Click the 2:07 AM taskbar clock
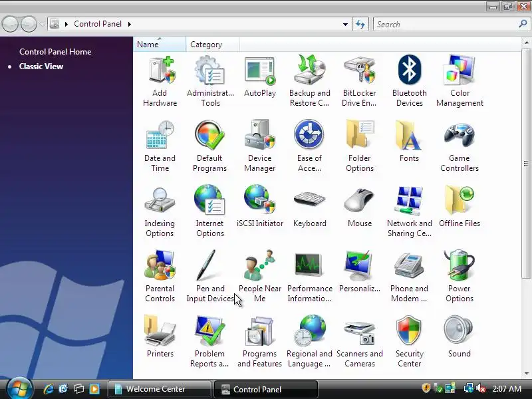Viewport: 532px width, 399px height. [507, 389]
